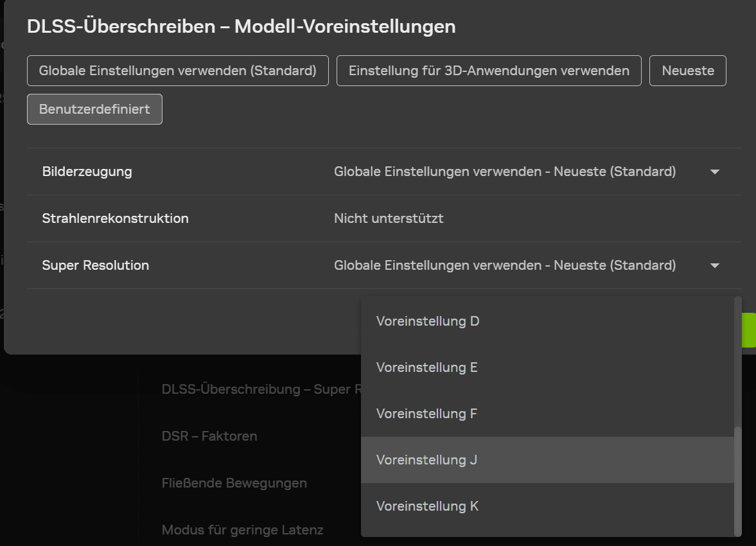Click the Bilderzeugung row label
Screen dimensions: 756x546
click(87, 172)
